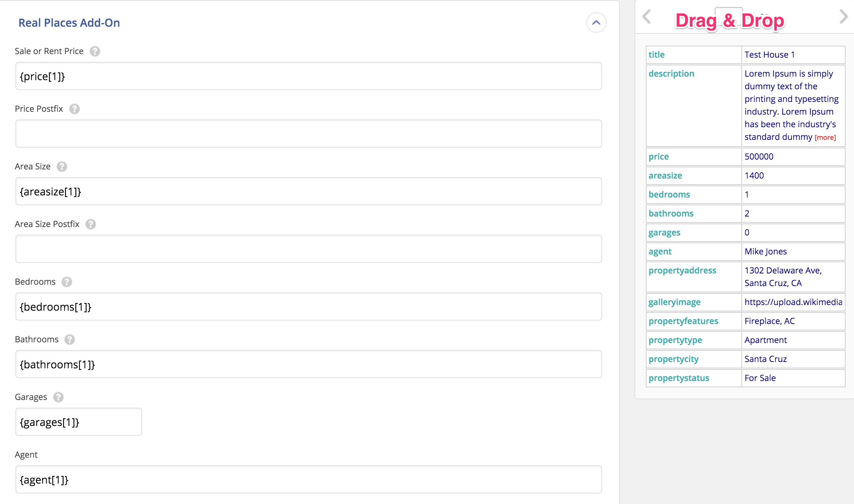The width and height of the screenshot is (854, 504).
Task: Select the propertyfeatures field name
Action: pos(683,321)
